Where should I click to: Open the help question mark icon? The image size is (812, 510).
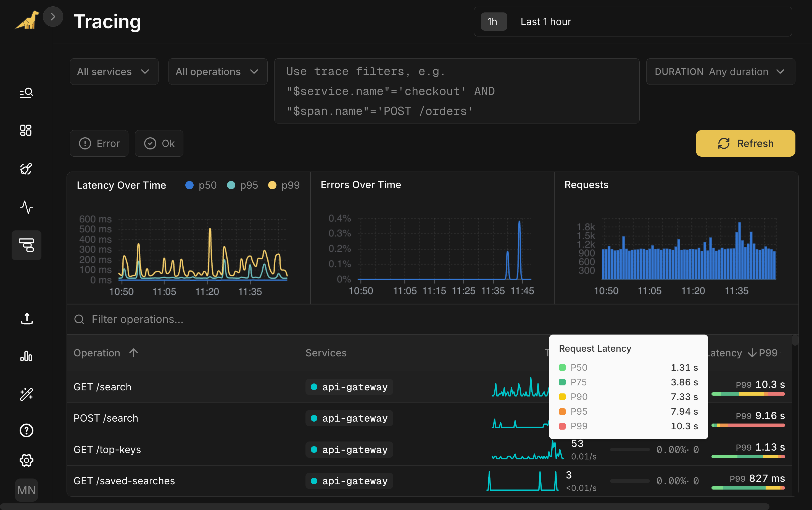point(26,430)
